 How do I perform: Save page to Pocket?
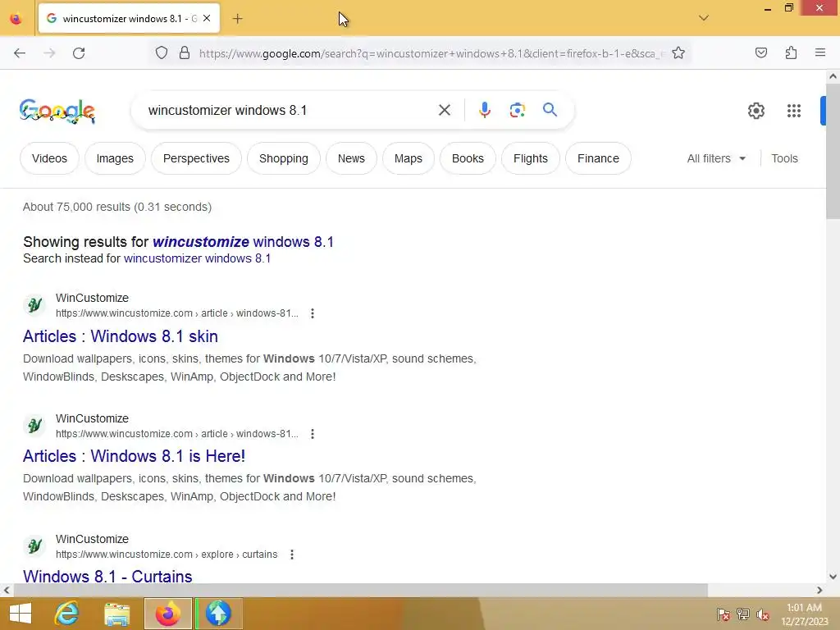[760, 52]
